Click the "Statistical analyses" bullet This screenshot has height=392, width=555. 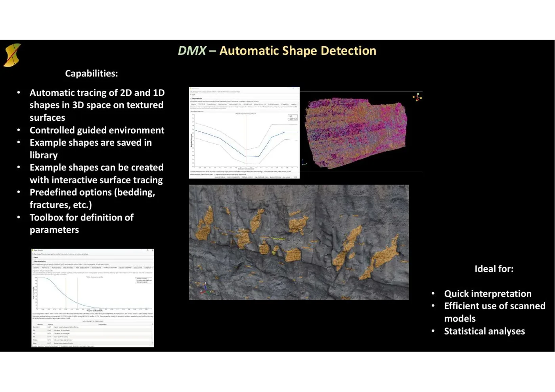point(484,331)
